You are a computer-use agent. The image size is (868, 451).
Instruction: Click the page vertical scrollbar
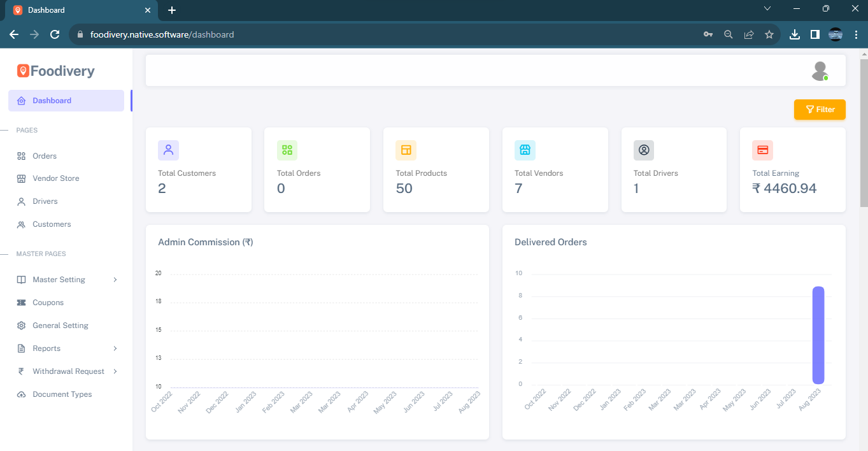pos(864,133)
